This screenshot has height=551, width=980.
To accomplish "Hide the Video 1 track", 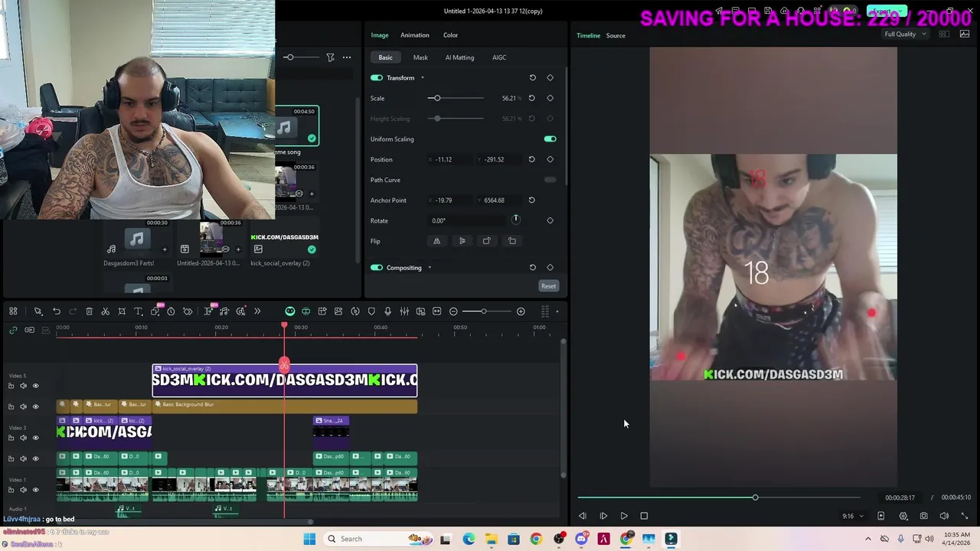I will pos(35,490).
